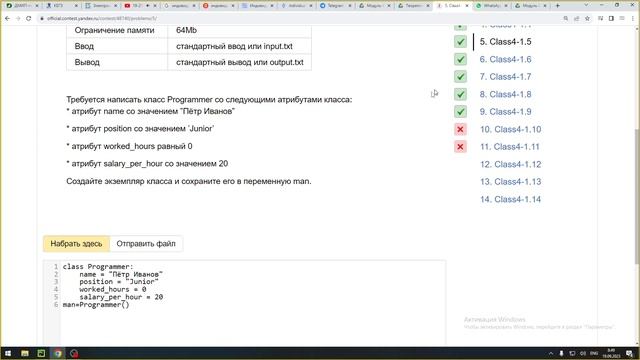Viewport: 640px width, 360px height.
Task: Open problem 13. Class4-1.13
Action: click(x=510, y=182)
